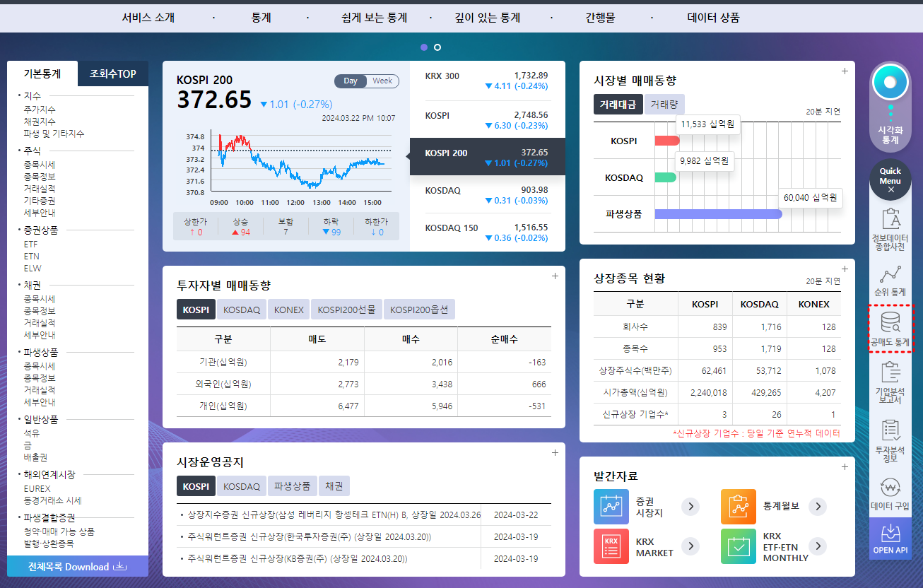Expand 시장운영공지 panel with plus icon
The height and width of the screenshot is (588, 923).
(x=555, y=453)
